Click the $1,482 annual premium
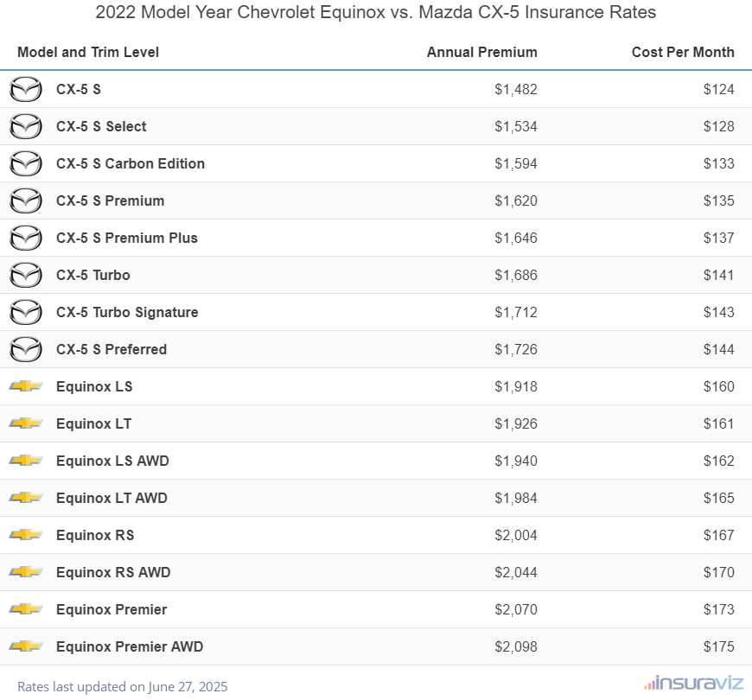Viewport: 752px width, 700px height. pyautogui.click(x=516, y=89)
